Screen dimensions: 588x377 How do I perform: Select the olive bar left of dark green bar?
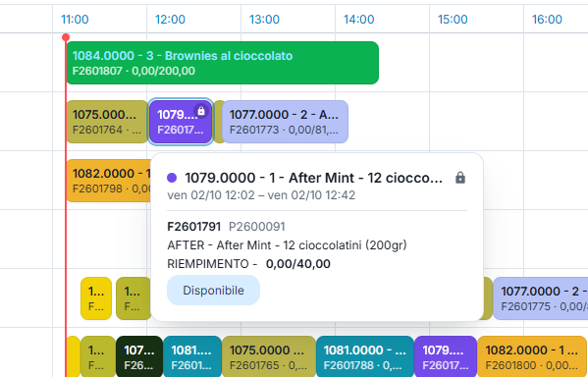(x=98, y=356)
